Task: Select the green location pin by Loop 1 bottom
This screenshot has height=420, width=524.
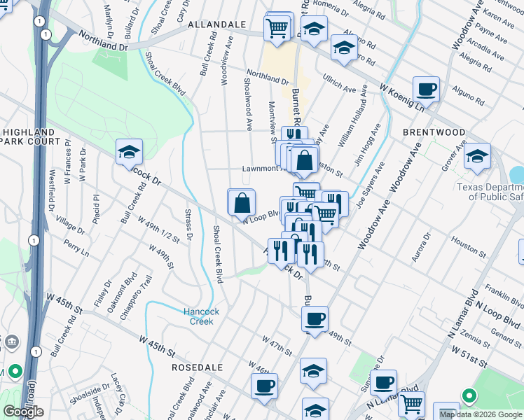Action: click(x=15, y=372)
